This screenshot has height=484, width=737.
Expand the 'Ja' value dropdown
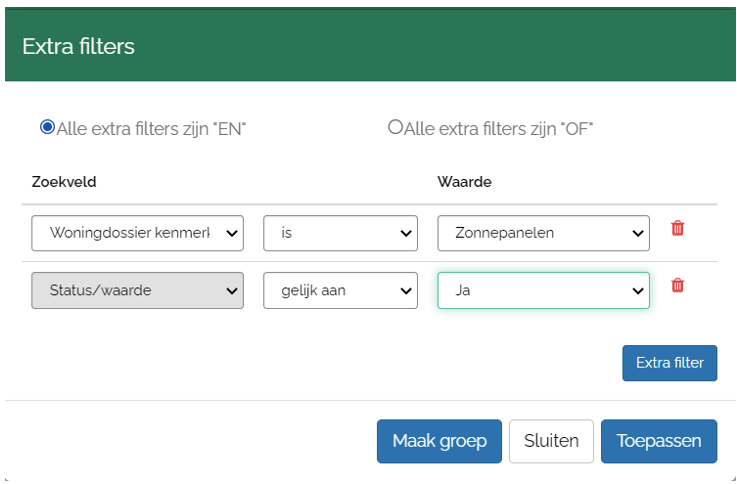click(543, 290)
